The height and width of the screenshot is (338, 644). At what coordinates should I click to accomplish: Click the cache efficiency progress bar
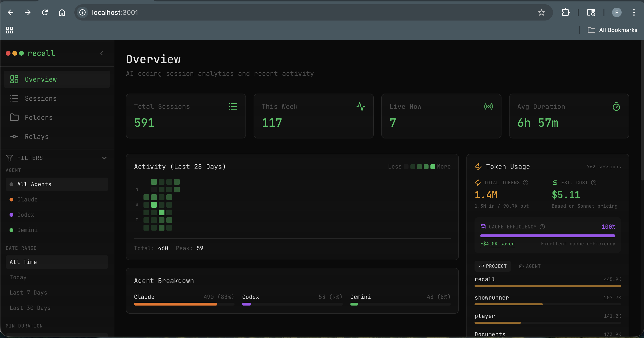547,235
